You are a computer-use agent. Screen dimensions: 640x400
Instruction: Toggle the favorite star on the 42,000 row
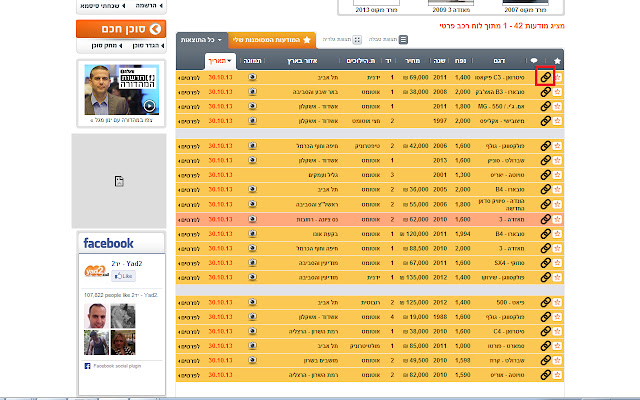click(558, 146)
